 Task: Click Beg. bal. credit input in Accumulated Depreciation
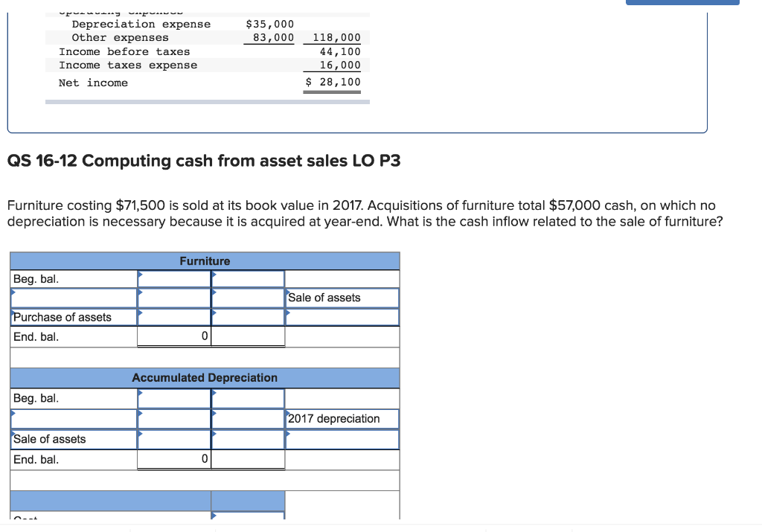[248, 398]
